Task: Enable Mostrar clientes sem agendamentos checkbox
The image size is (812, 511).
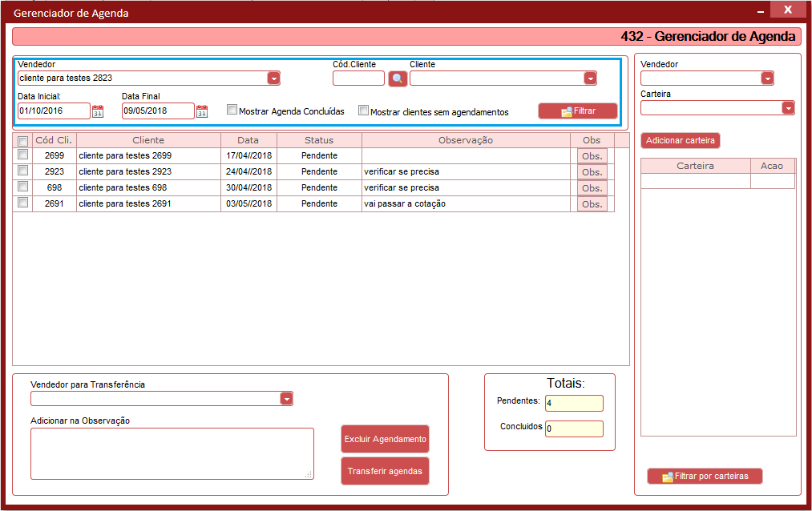Action: [364, 111]
